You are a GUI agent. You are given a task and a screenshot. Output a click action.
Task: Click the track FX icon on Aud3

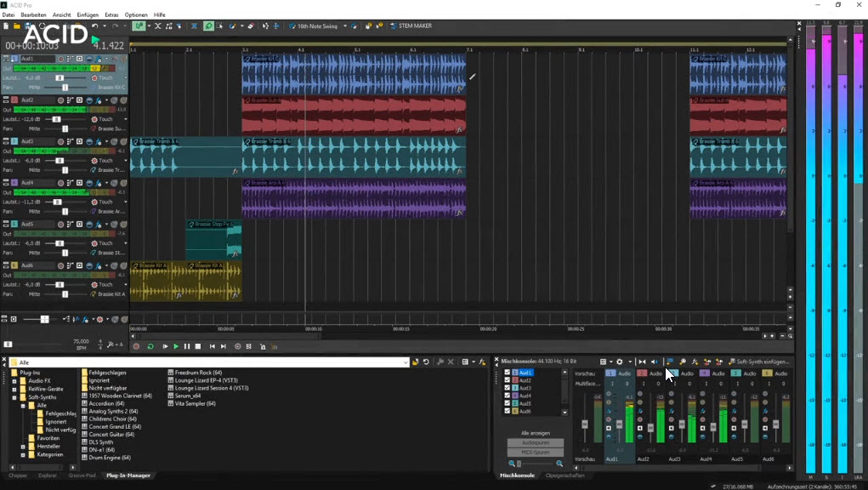click(98, 142)
